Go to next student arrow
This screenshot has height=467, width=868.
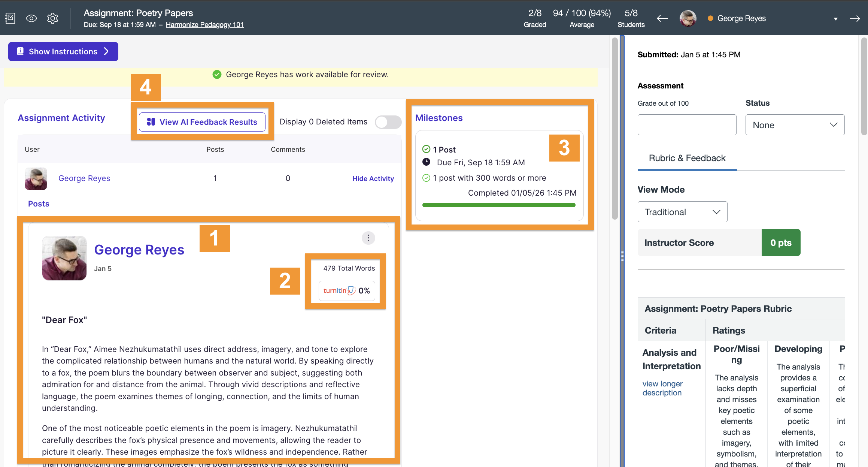(x=855, y=18)
